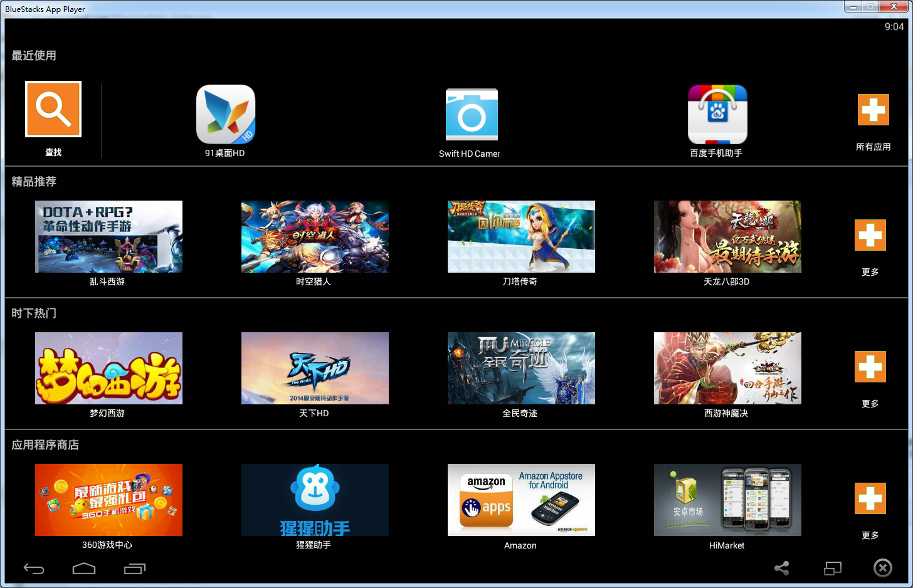Click the 应用程序商店 section heading
This screenshot has width=913, height=588.
pos(45,444)
